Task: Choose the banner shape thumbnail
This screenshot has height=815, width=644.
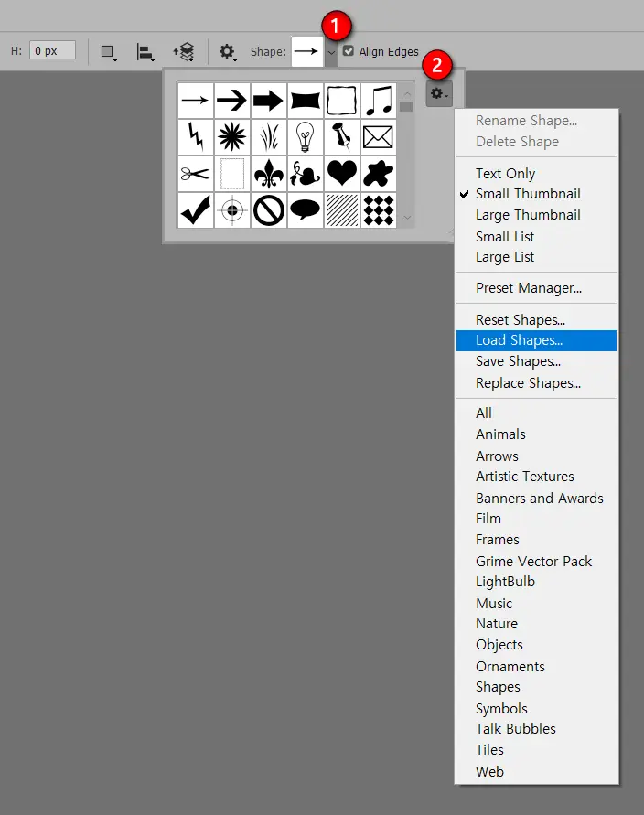Action: click(306, 101)
